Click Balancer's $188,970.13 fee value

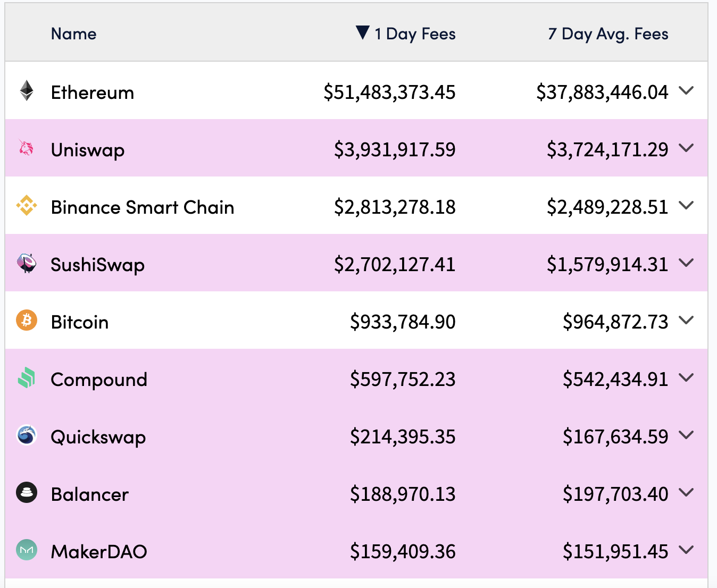pyautogui.click(x=403, y=494)
